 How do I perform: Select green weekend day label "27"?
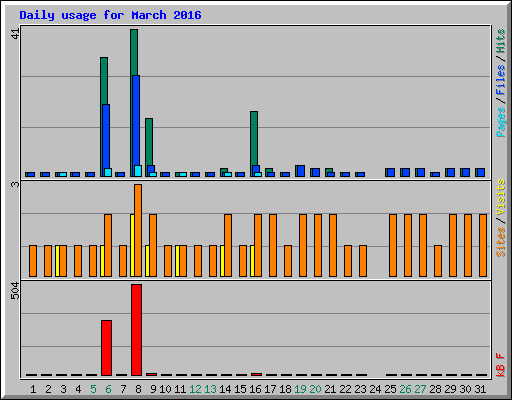420,389
